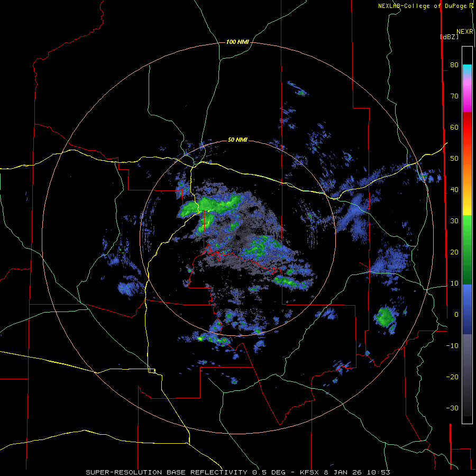The image size is (476, 476).
Task: Click the "0.5 DEG" elevation angle text
Action: point(269,472)
